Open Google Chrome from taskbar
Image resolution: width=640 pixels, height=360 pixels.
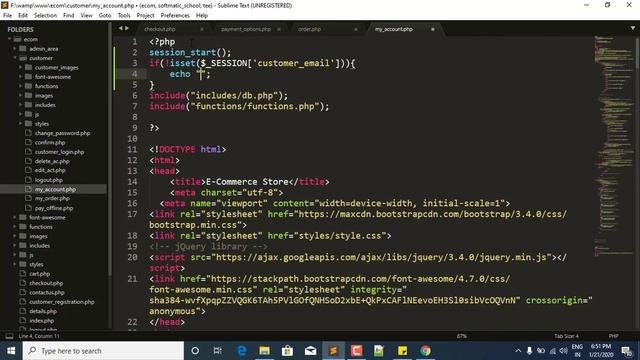tap(425, 351)
